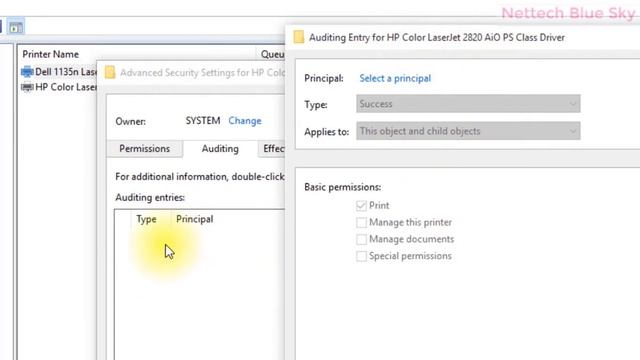The height and width of the screenshot is (360, 640).
Task: Sort auditing entries by Type column
Action: [x=146, y=219]
